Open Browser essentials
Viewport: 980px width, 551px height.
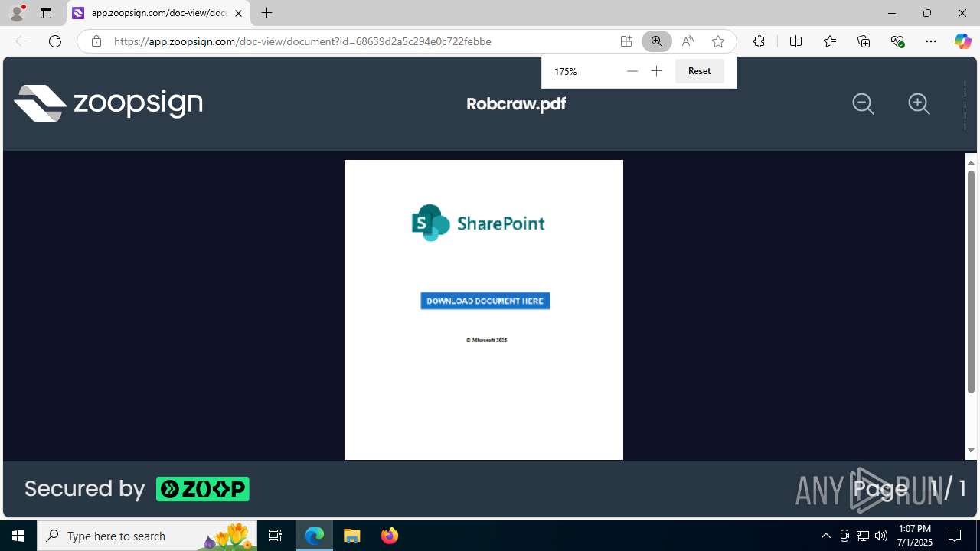[897, 41]
